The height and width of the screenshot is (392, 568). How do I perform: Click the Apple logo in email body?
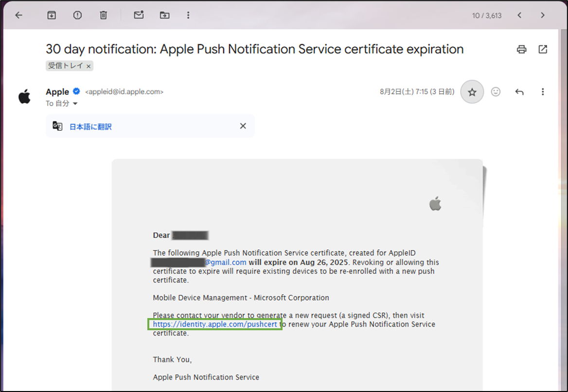[435, 203]
